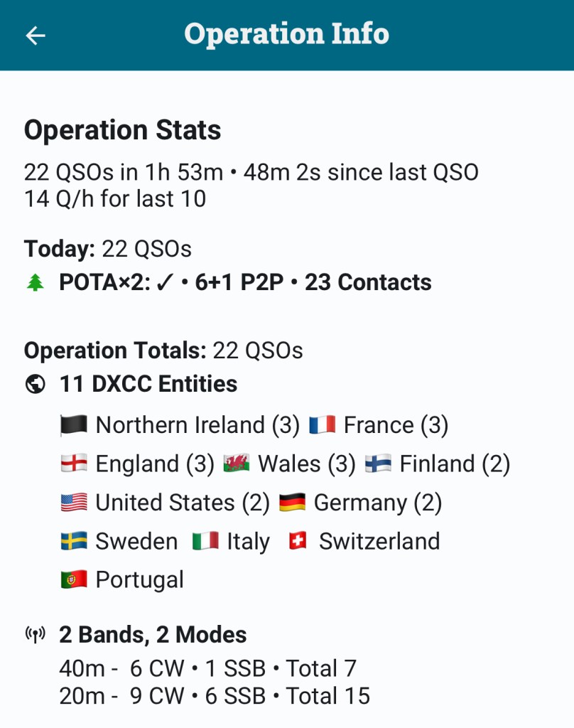Screen dimensions: 574x728
Task: Click the Italy flag icon
Action: pos(205,541)
